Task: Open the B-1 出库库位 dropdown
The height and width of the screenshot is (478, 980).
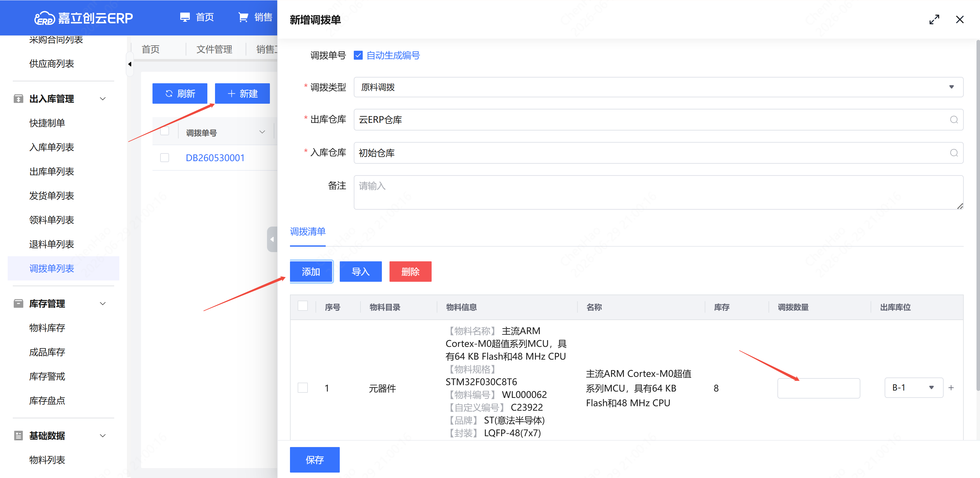Action: [x=913, y=388]
